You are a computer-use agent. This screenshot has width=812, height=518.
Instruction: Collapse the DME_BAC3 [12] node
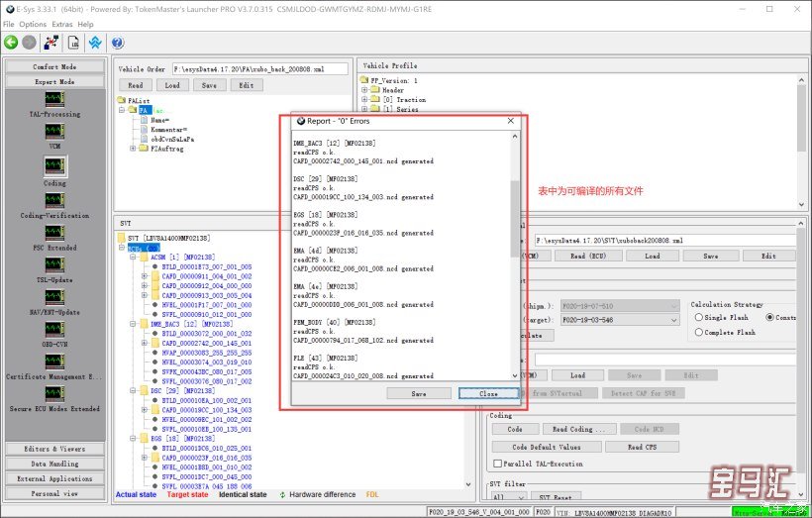click(x=133, y=324)
